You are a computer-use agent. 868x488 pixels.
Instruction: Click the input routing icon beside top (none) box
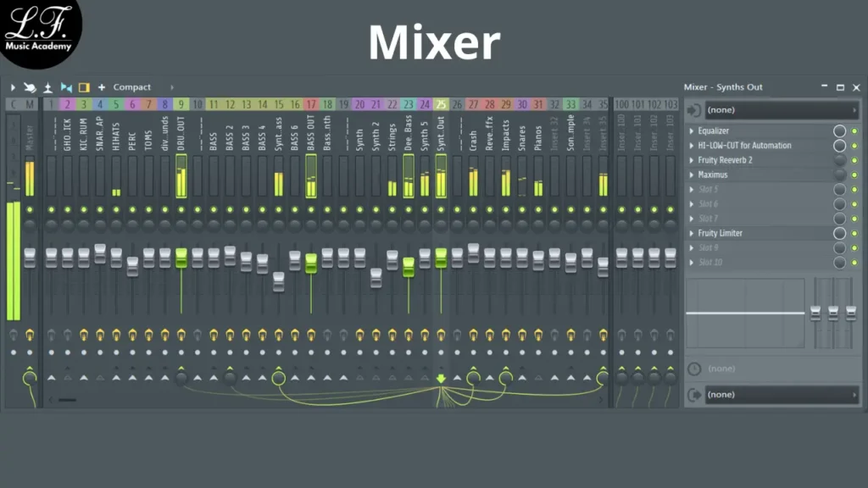click(694, 110)
